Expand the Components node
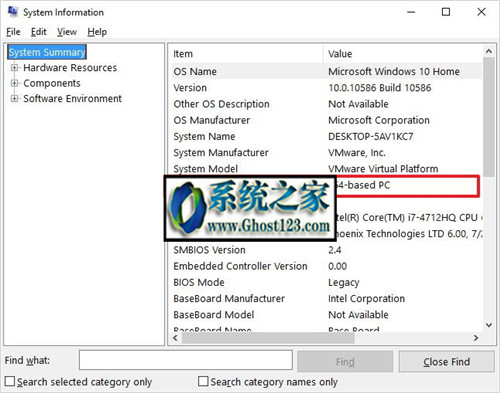500x393 pixels. (14, 83)
